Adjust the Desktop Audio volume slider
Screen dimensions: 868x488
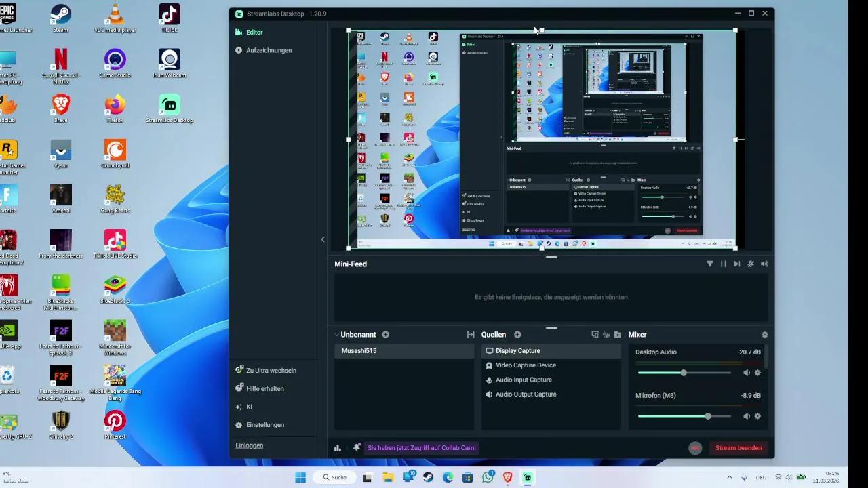pyautogui.click(x=684, y=373)
